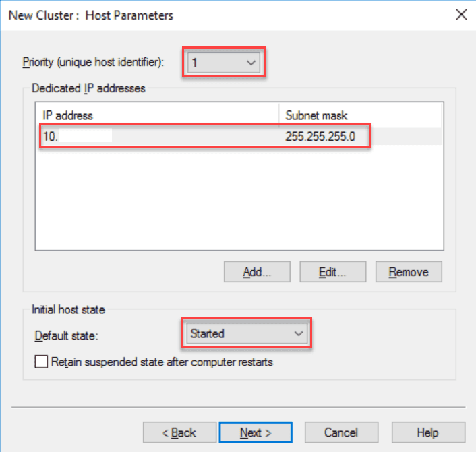Open Help for Host Parameters
Viewport: 476px width, 452px height.
tap(427, 432)
